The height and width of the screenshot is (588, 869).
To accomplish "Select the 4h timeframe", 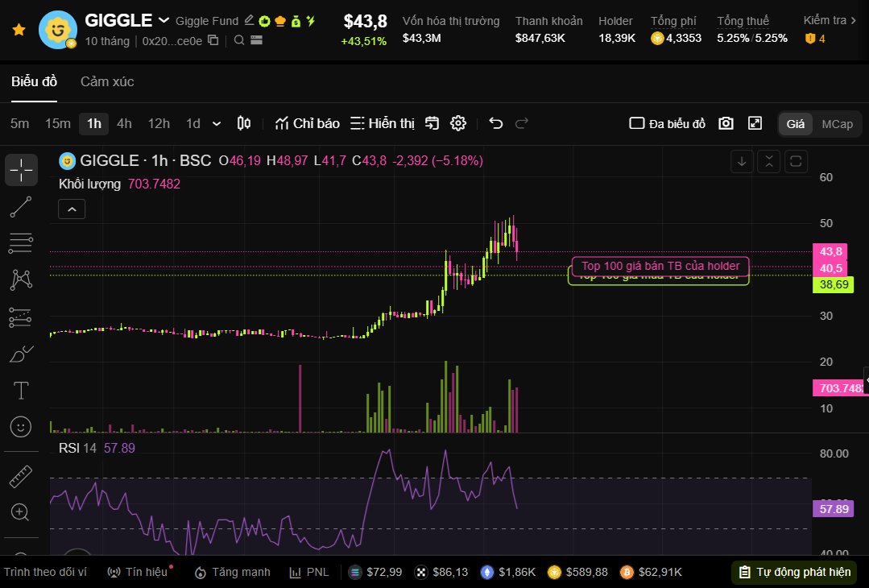I will 124,123.
